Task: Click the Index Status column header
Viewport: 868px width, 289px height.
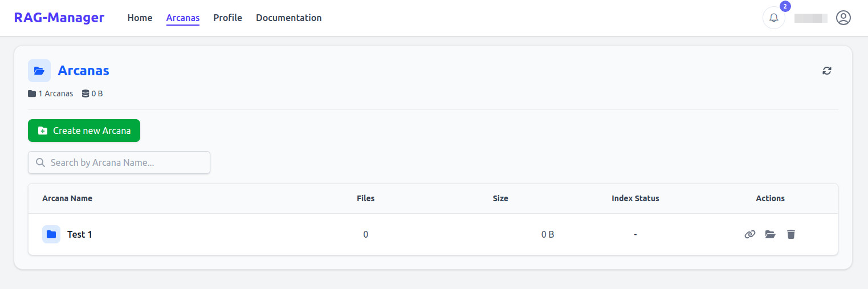Action: [x=635, y=198]
